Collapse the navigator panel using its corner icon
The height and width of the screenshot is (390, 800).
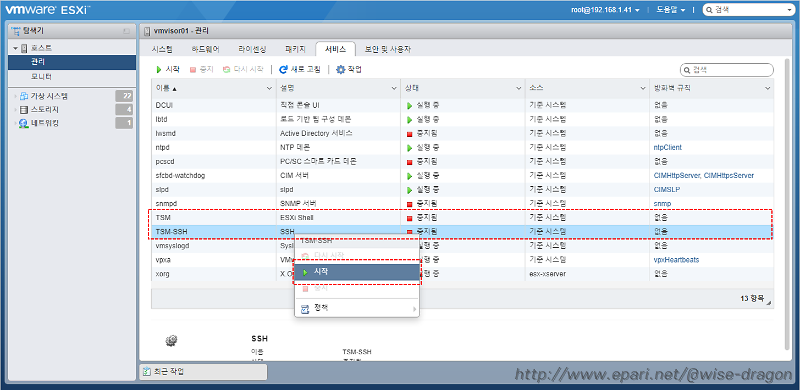click(126, 31)
